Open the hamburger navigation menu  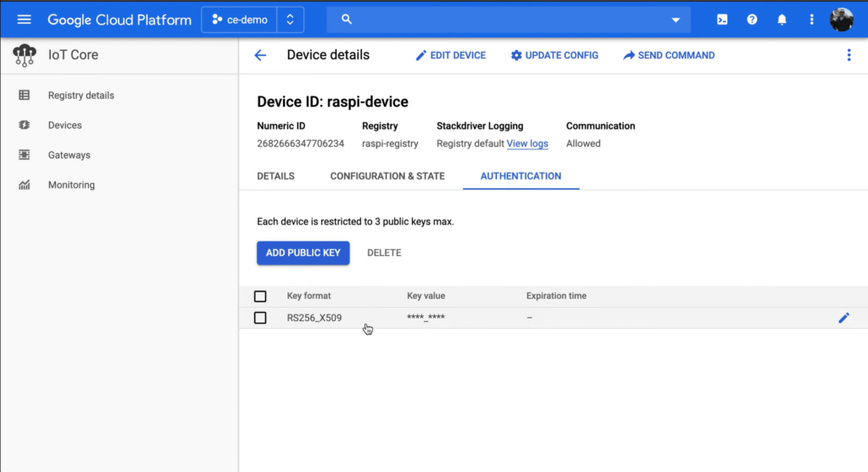(24, 20)
